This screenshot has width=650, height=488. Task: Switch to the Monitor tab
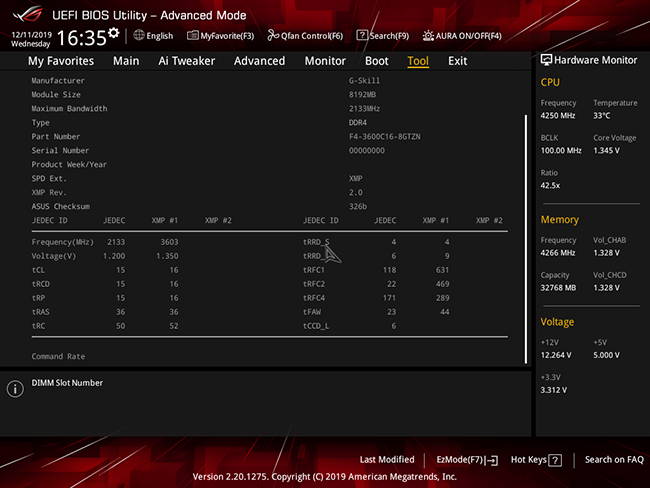325,61
